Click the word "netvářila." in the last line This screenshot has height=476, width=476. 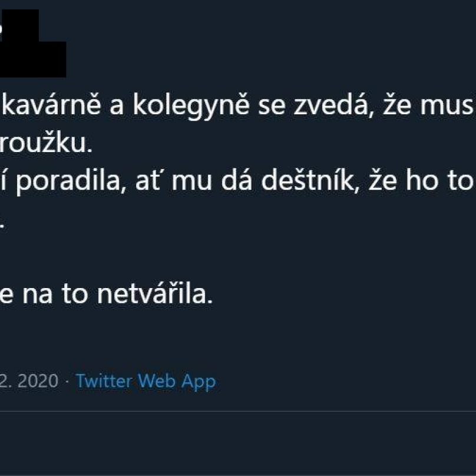(x=155, y=294)
